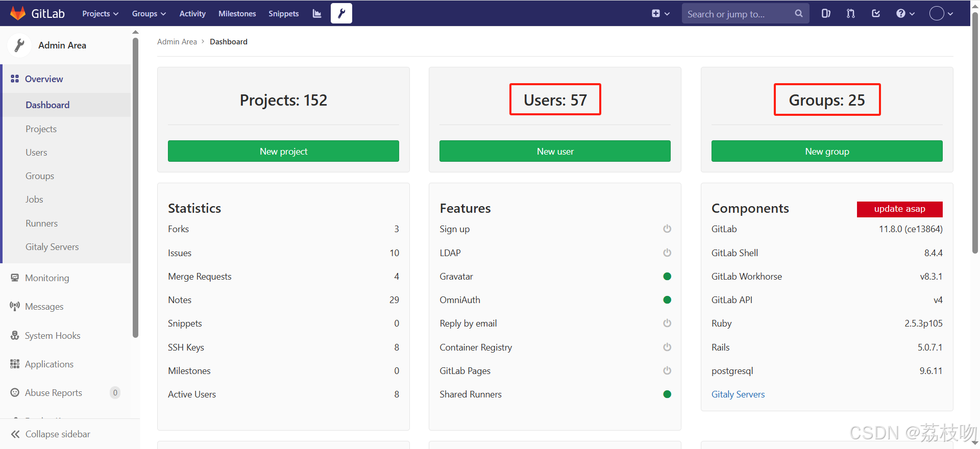Click the Ruby 2.5.3p105 component row
Image resolution: width=980 pixels, height=449 pixels.
tap(827, 323)
